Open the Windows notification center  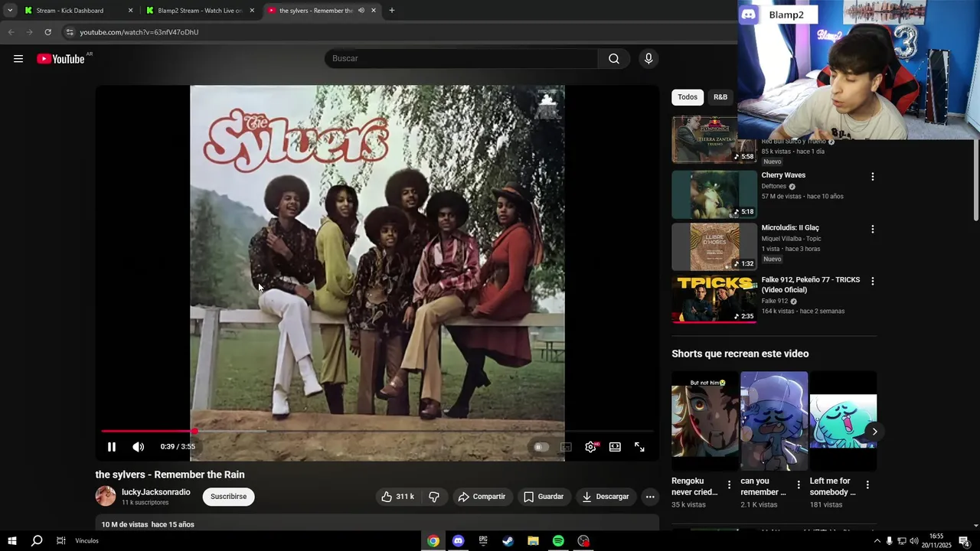click(964, 541)
